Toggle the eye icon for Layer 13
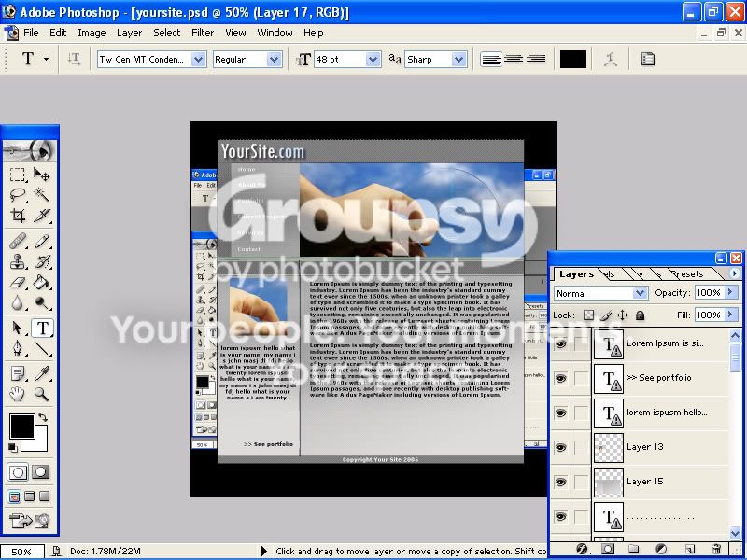 (x=561, y=448)
